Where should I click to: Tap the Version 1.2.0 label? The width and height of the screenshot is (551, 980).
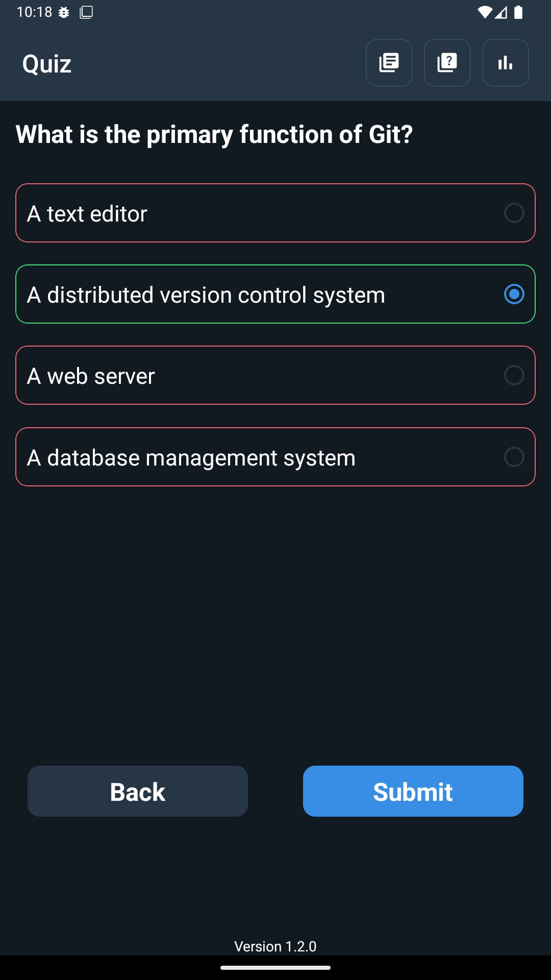275,946
